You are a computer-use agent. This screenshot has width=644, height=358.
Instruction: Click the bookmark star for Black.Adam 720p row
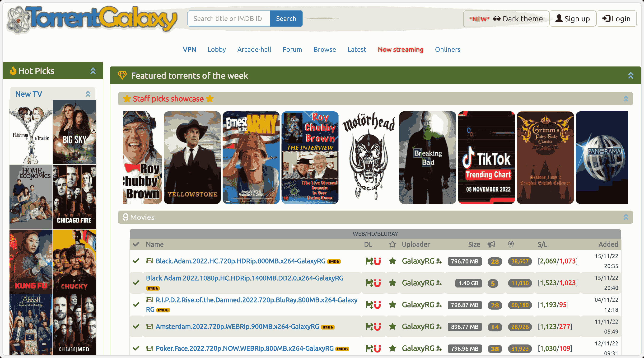[x=392, y=261]
